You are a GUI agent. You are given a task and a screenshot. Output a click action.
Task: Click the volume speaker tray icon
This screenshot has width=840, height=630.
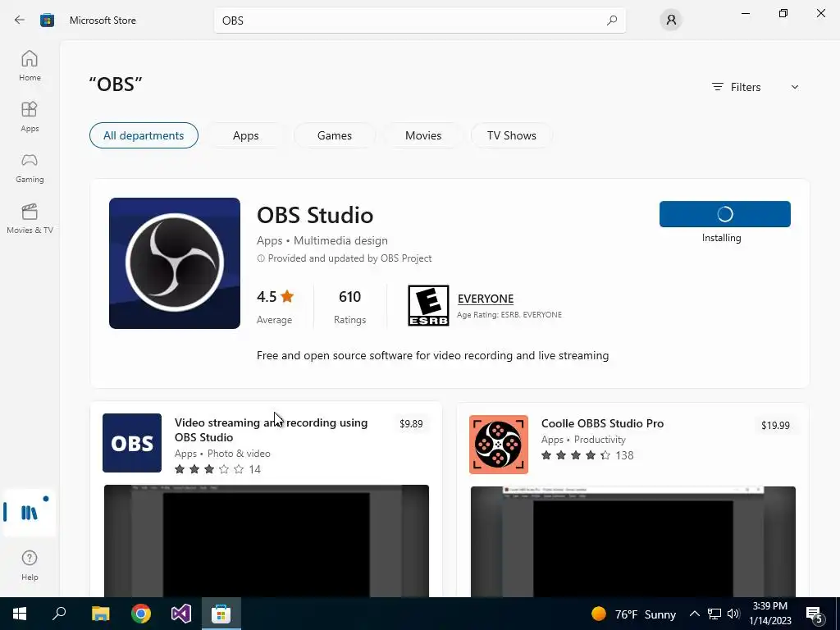coord(733,614)
